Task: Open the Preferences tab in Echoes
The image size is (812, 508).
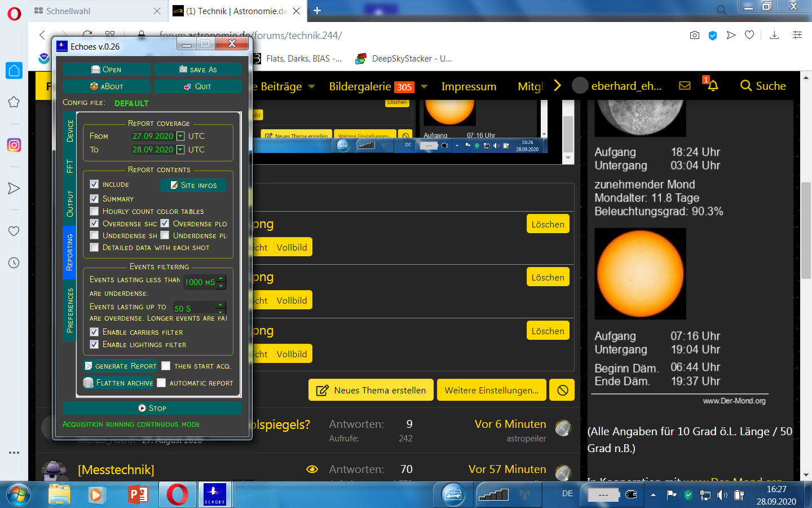Action: point(69,310)
